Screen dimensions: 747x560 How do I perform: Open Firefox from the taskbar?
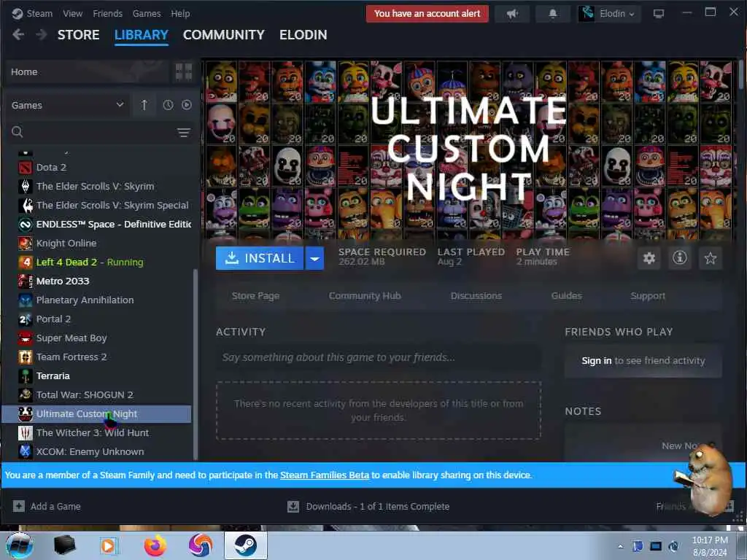click(x=155, y=545)
